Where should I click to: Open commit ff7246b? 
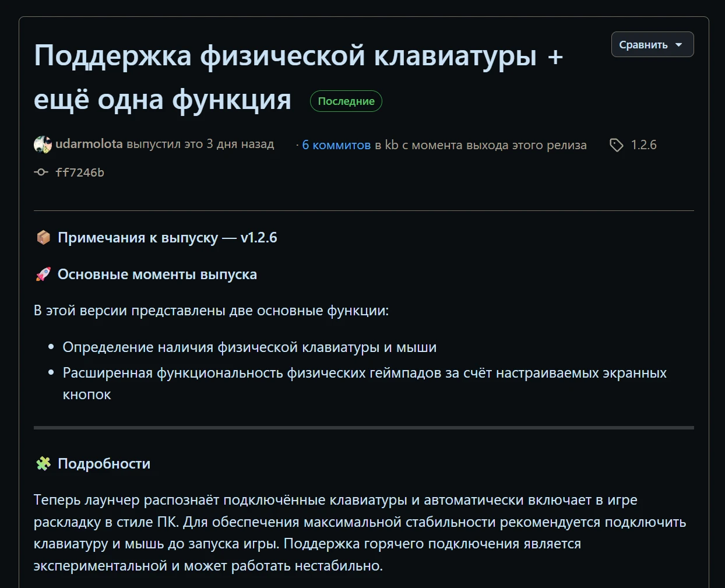pyautogui.click(x=80, y=172)
